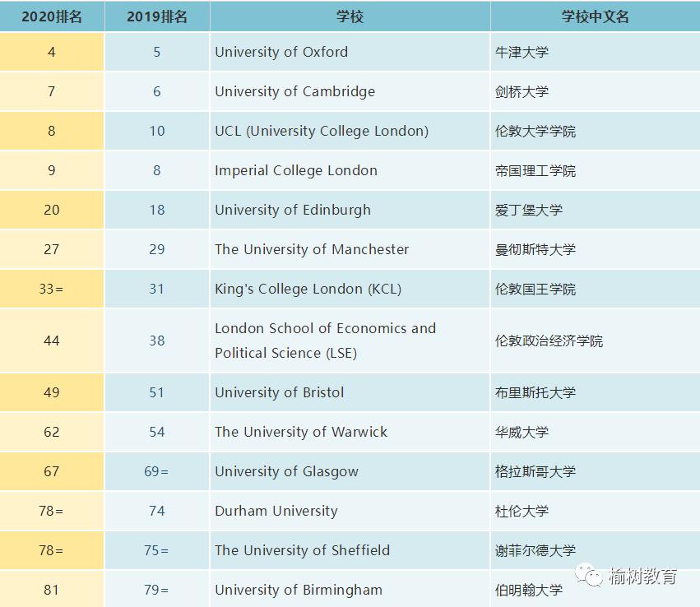
Task: Click the 学校中文名 column header
Action: click(x=595, y=16)
